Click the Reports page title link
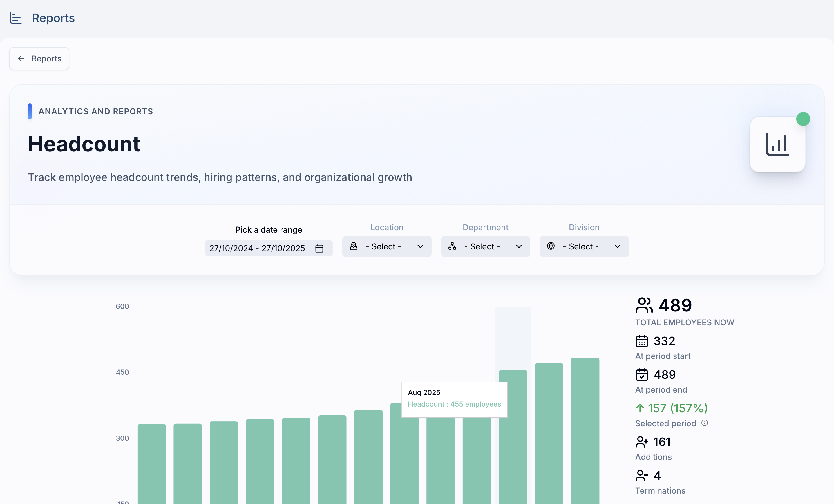 (x=53, y=18)
